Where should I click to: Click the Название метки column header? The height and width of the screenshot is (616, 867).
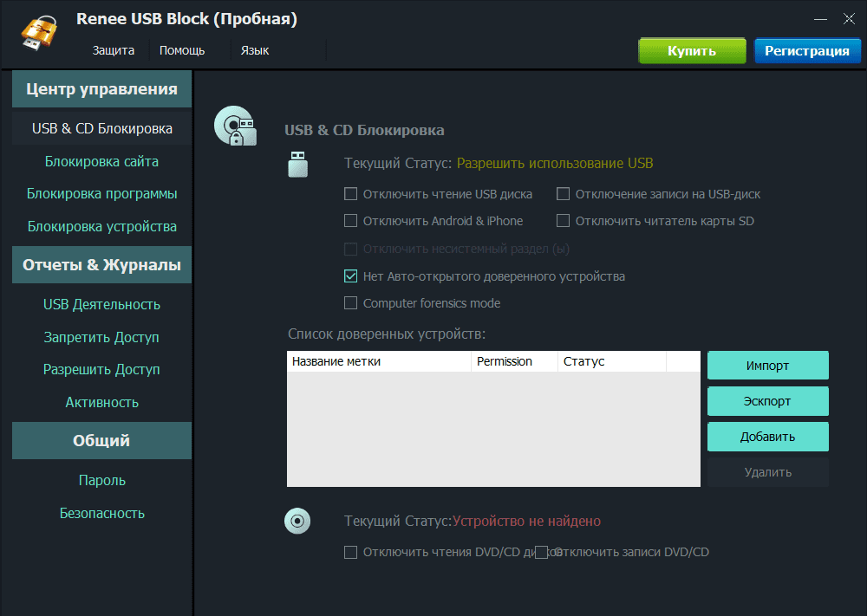coord(379,361)
